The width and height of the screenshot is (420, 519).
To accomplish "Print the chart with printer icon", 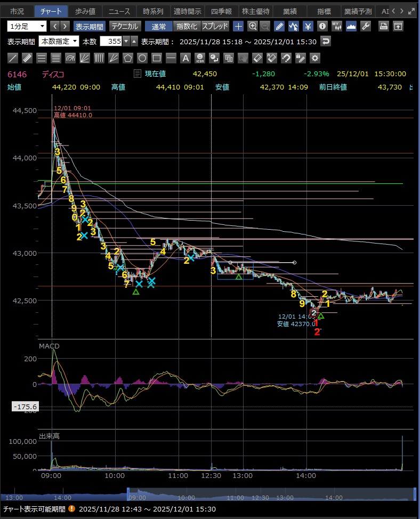I will [383, 26].
